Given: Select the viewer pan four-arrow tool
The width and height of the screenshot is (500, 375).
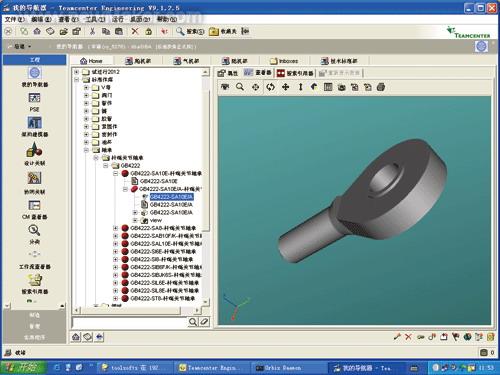Looking at the screenshot, I should (286, 87).
